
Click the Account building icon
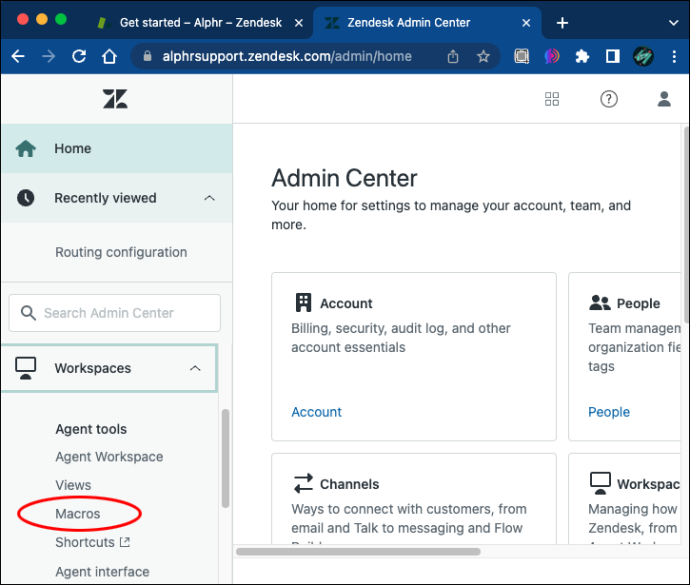[x=303, y=303]
